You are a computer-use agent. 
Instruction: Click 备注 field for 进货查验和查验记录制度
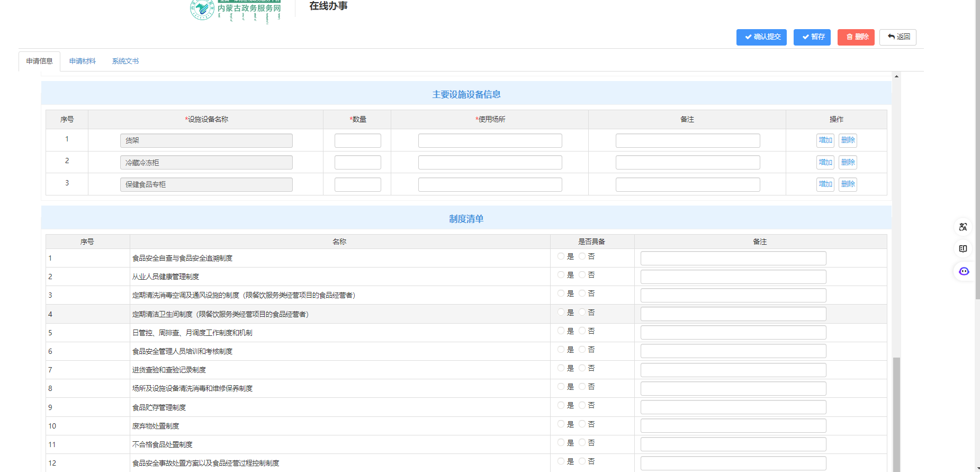coord(733,370)
